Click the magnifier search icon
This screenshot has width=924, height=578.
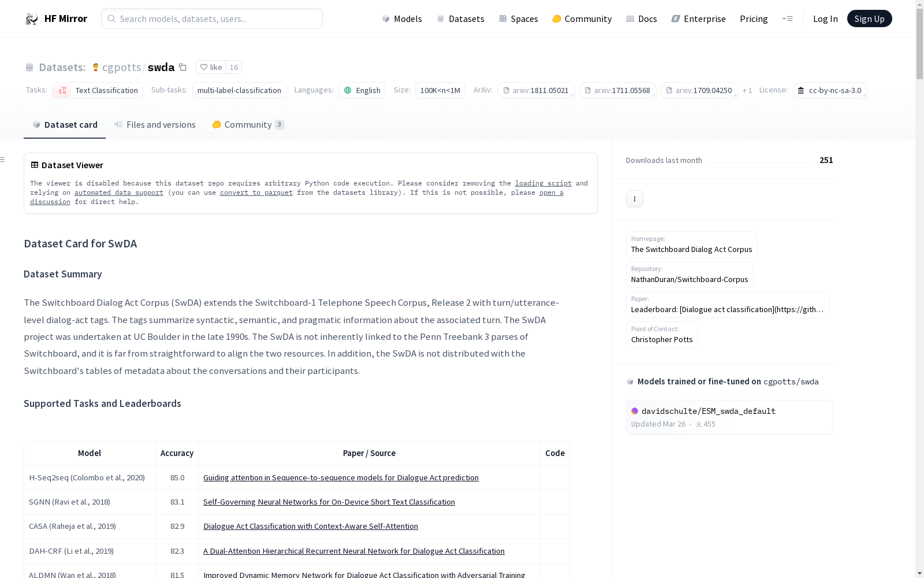click(111, 18)
